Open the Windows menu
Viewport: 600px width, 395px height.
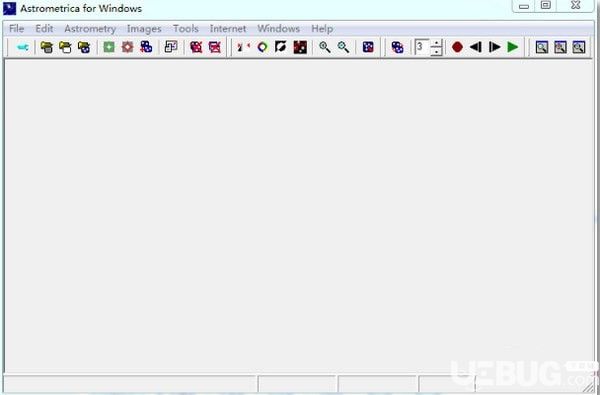(279, 29)
